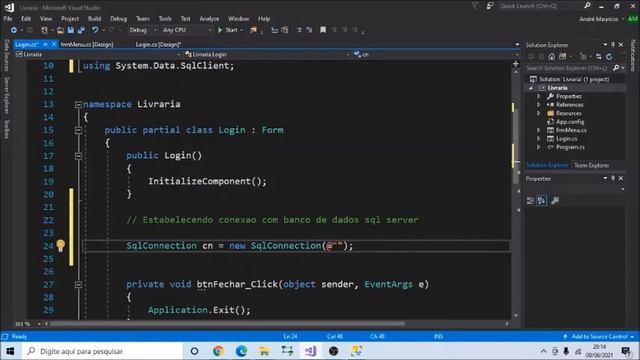
Task: Click the Home icon in Solution Explorer
Action: [x=552, y=57]
